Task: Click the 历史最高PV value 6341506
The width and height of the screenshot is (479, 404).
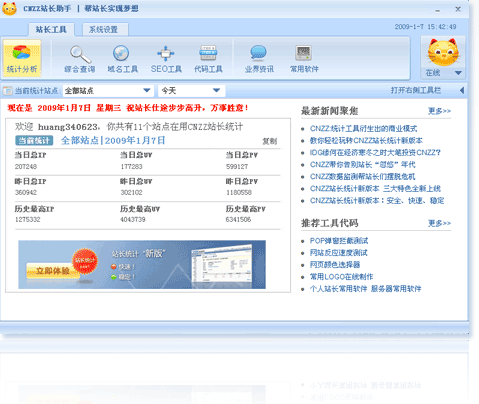Action: coord(238,219)
